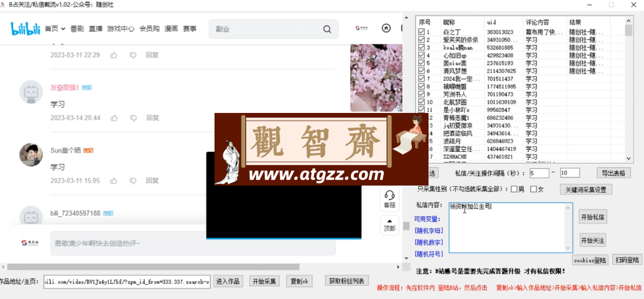644x299 pixels.
Task: Insert the [随机符号] variable
Action: pos(429,254)
